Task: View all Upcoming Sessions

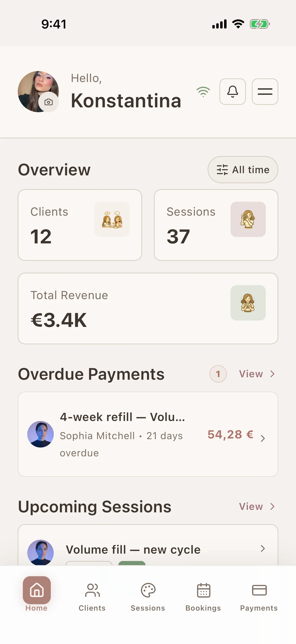Action: click(257, 506)
